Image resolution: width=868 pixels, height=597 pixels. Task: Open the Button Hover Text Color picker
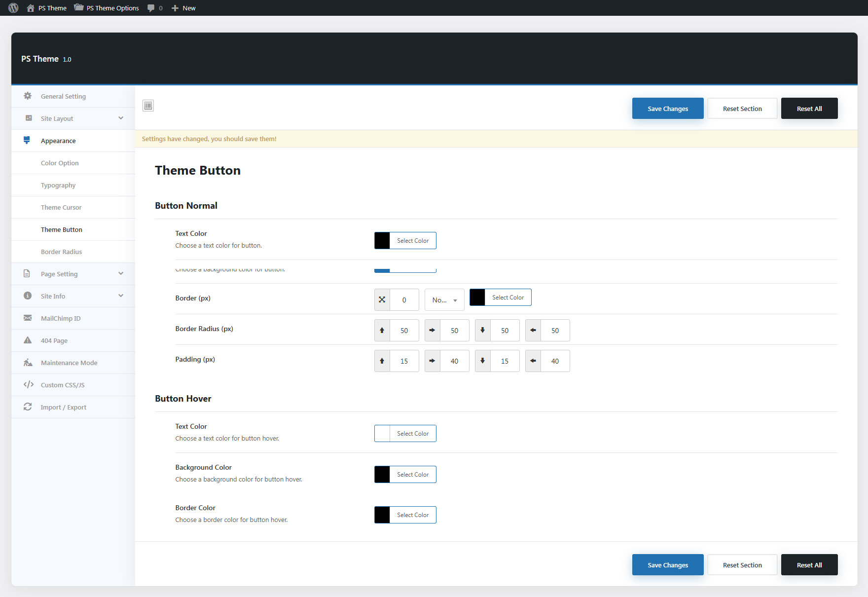click(x=405, y=434)
